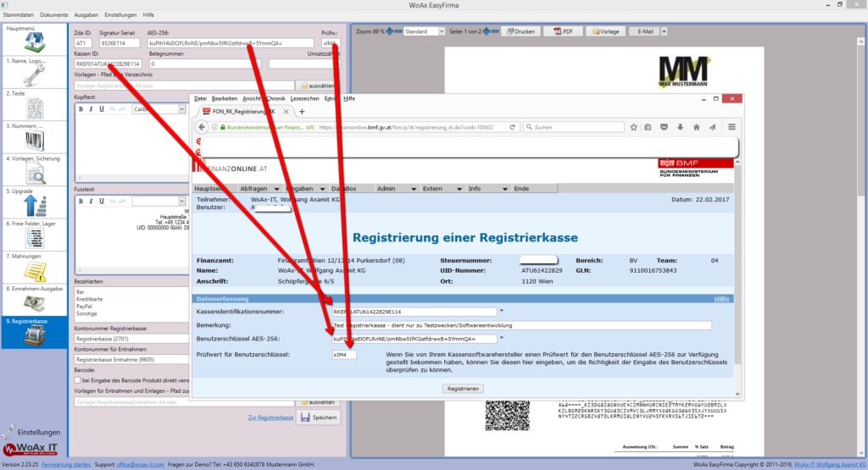This screenshot has width=868, height=470.
Task: Click the preview pane vertical scrollbar
Action: [x=861, y=246]
